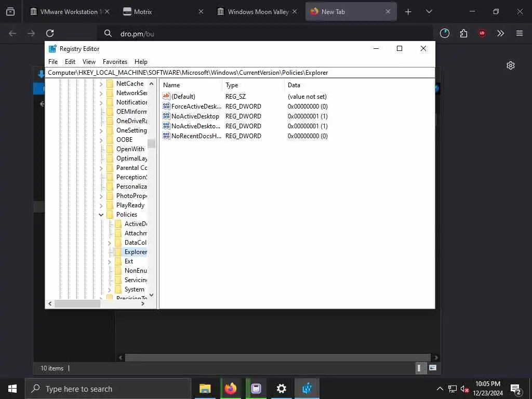Open the View menu in Registry Editor
532x399 pixels.
pos(89,62)
